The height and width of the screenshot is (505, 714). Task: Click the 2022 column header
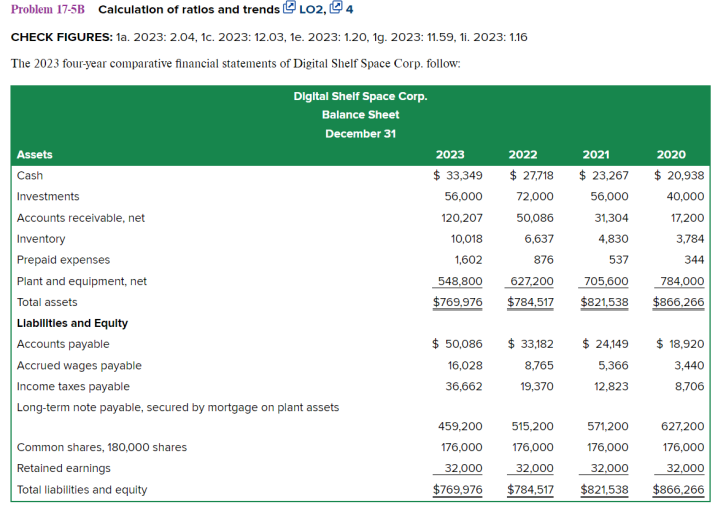click(x=523, y=155)
